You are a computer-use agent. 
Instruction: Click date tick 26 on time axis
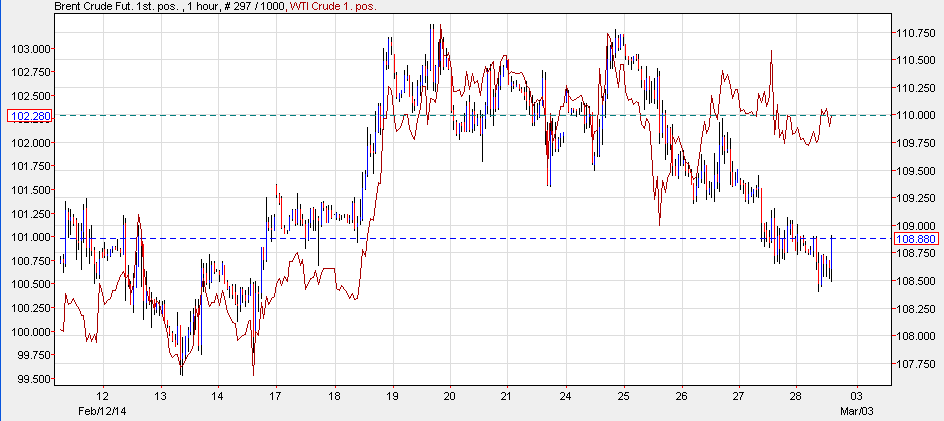pos(682,397)
